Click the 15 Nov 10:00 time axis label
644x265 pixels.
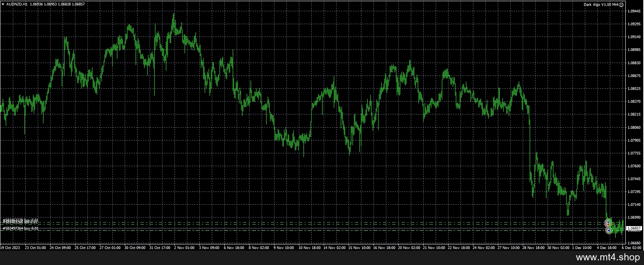(359, 247)
